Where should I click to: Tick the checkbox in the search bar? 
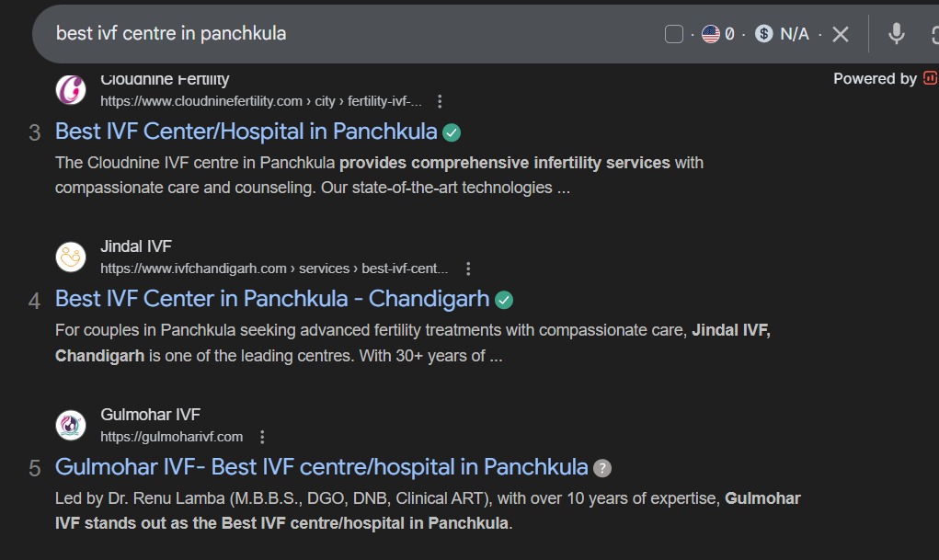(x=674, y=34)
